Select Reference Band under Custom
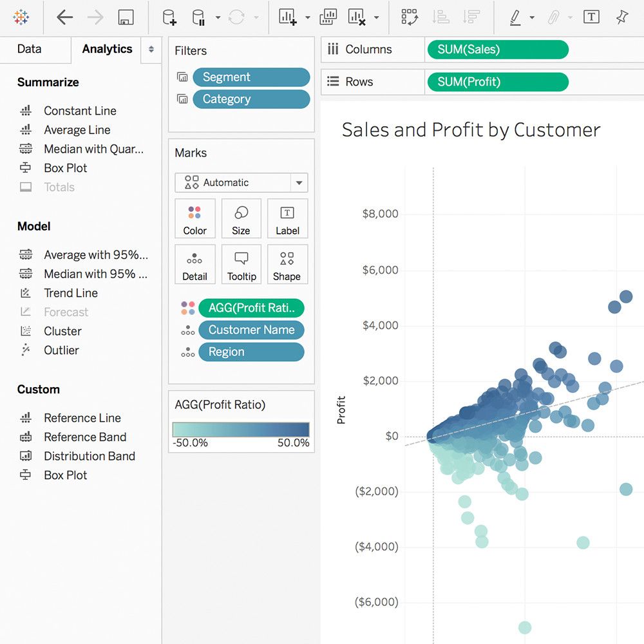This screenshot has height=644, width=644. 84,437
